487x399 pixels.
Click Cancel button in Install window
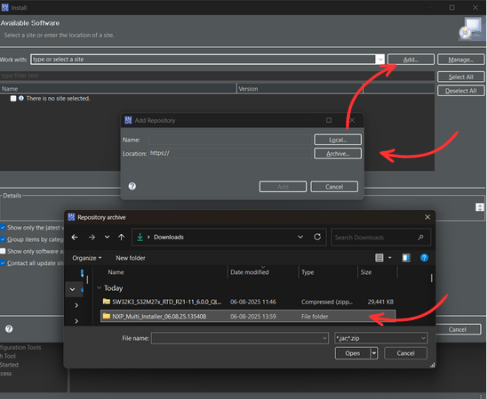tap(457, 329)
